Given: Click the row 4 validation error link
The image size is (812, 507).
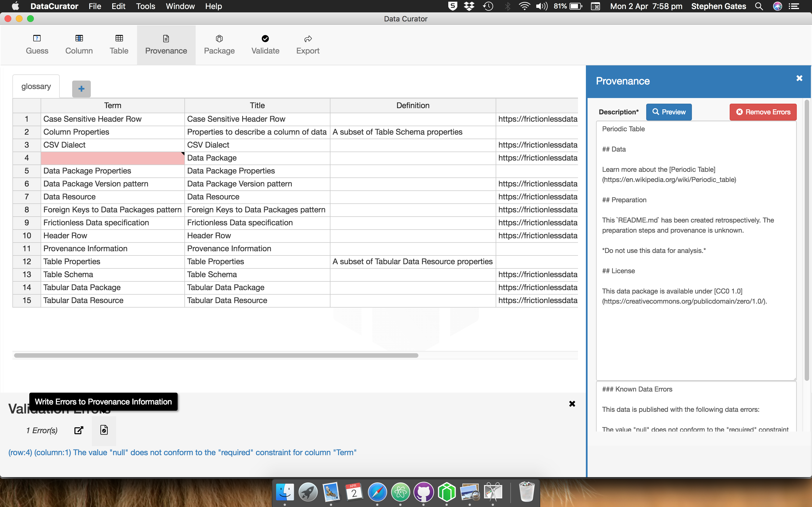Looking at the screenshot, I should [x=182, y=452].
